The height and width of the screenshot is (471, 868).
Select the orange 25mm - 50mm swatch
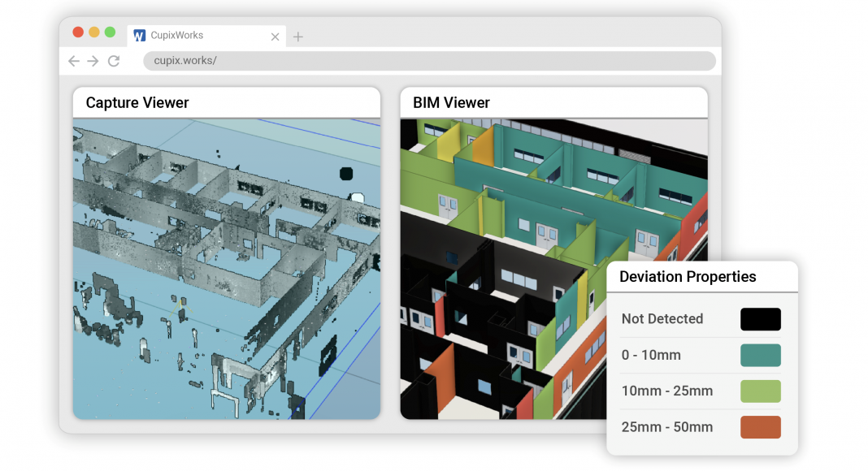760,427
